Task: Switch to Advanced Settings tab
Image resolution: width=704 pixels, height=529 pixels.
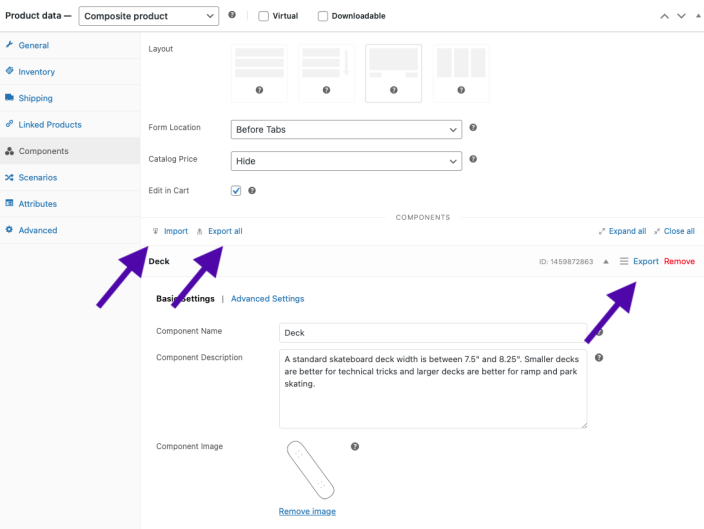Action: [x=267, y=299]
